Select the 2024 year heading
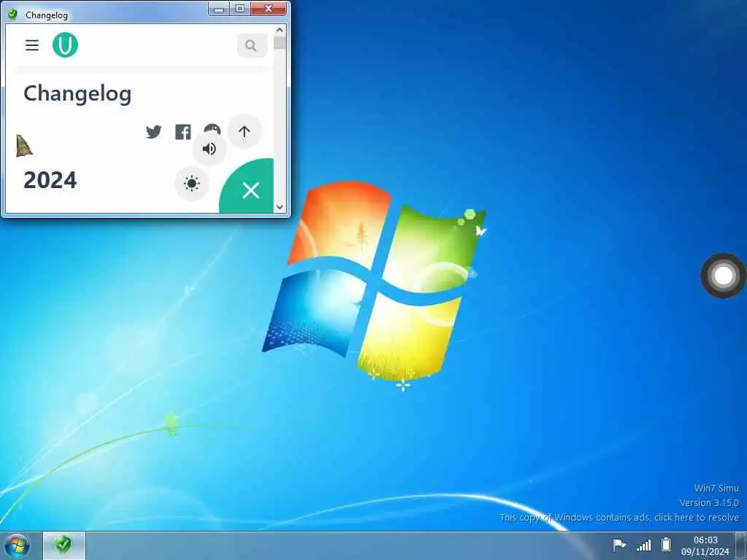The image size is (747, 560). click(50, 180)
